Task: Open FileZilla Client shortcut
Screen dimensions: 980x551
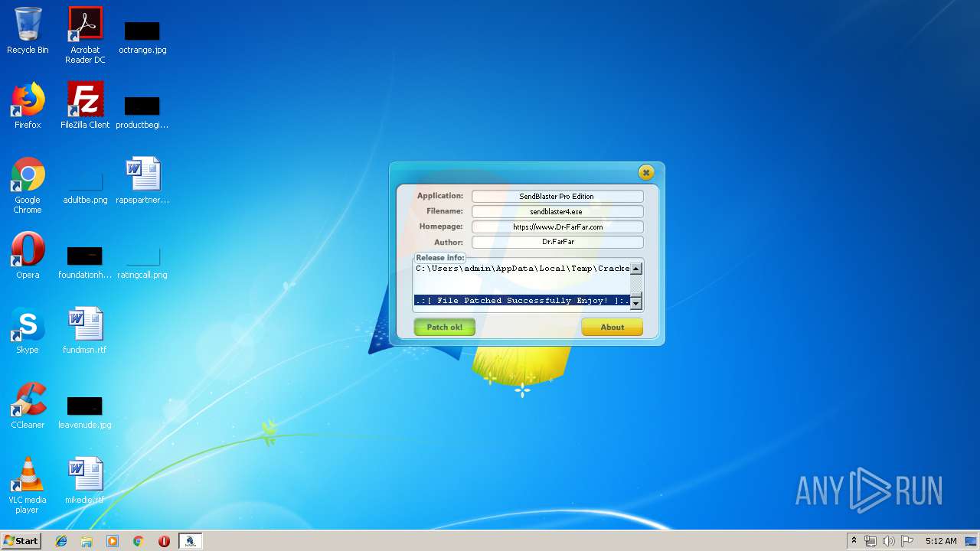Action: [x=85, y=106]
